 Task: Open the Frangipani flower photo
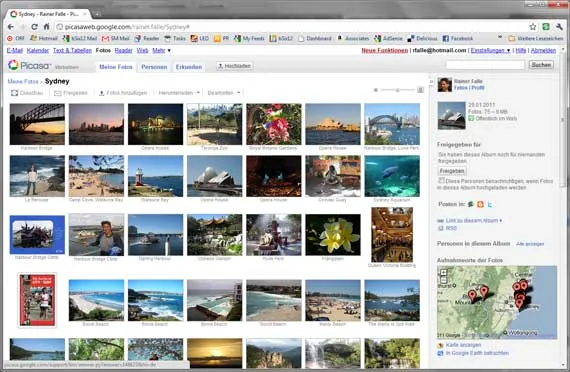pos(333,235)
